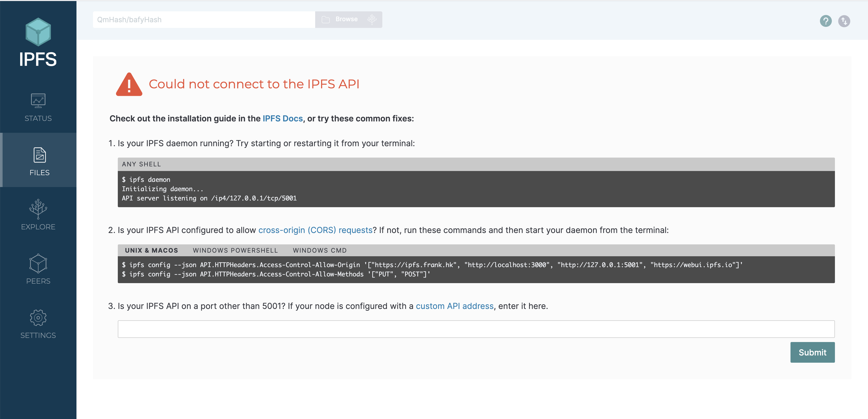Screen dimensions: 868x419
Task: Open the Peers cube icon
Action: [x=38, y=263]
